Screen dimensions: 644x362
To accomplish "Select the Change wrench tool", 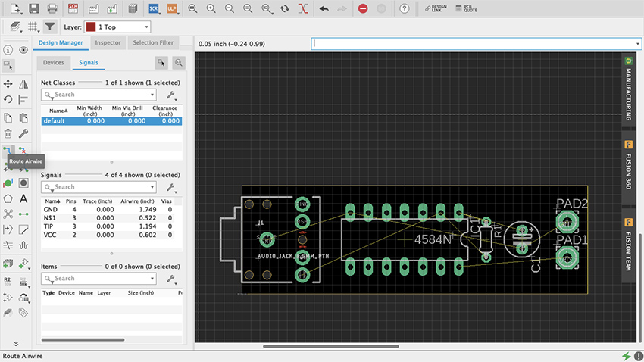I will tap(23, 133).
